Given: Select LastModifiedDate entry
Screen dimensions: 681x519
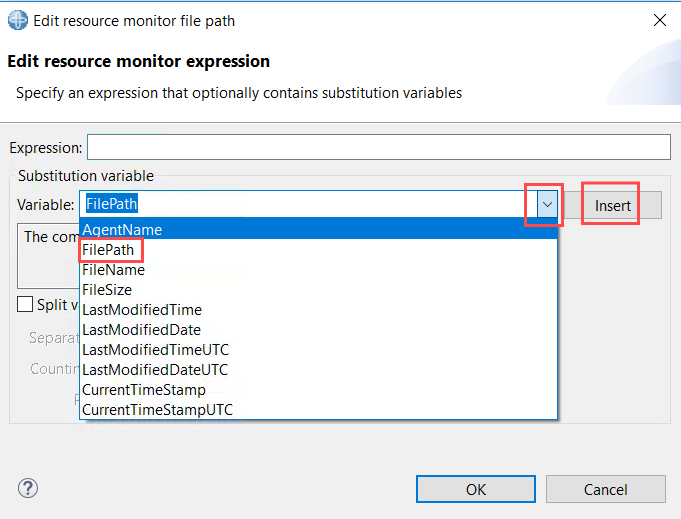Looking at the screenshot, I should point(318,330).
